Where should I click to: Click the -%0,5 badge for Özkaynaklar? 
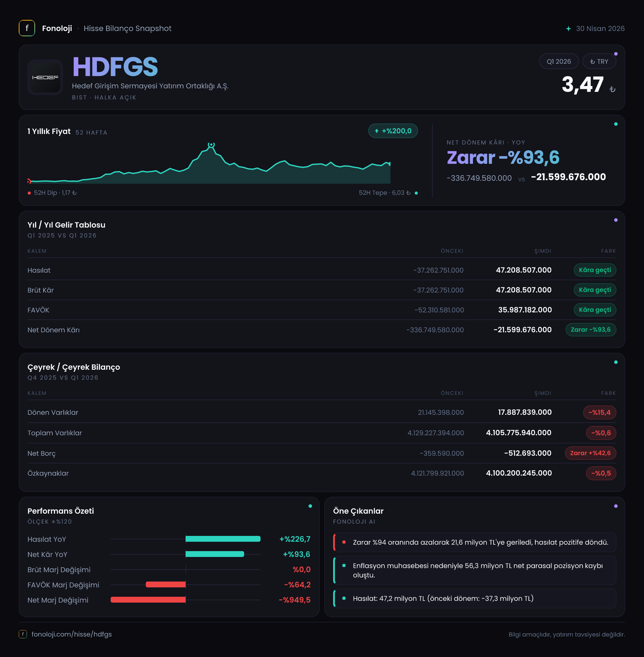coord(601,473)
